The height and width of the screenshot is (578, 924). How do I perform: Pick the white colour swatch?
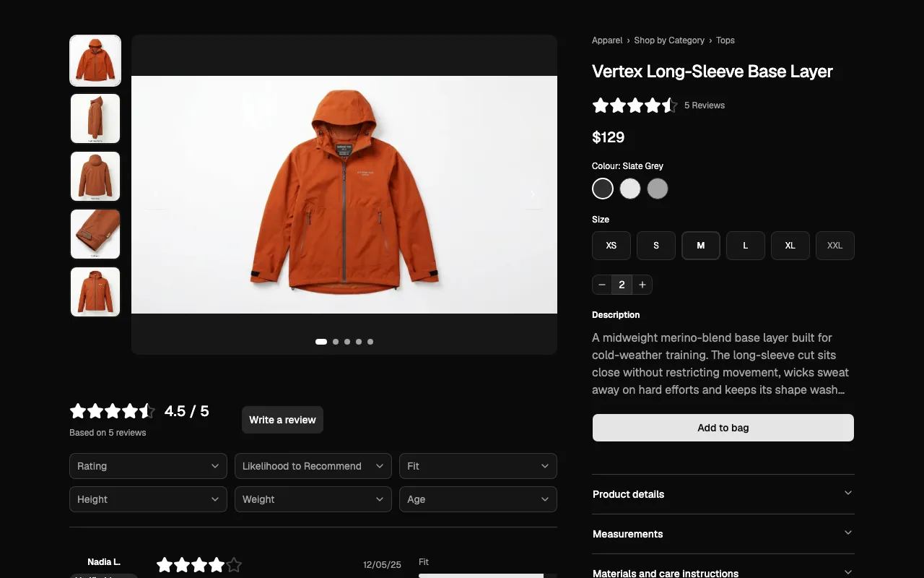click(630, 189)
